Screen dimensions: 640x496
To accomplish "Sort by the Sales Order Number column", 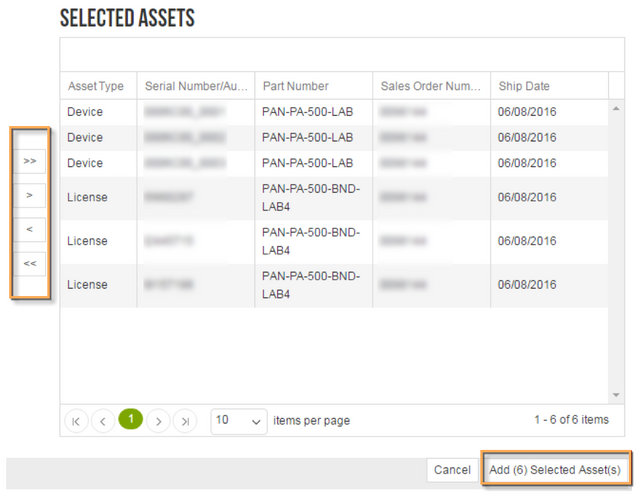I will [x=430, y=86].
